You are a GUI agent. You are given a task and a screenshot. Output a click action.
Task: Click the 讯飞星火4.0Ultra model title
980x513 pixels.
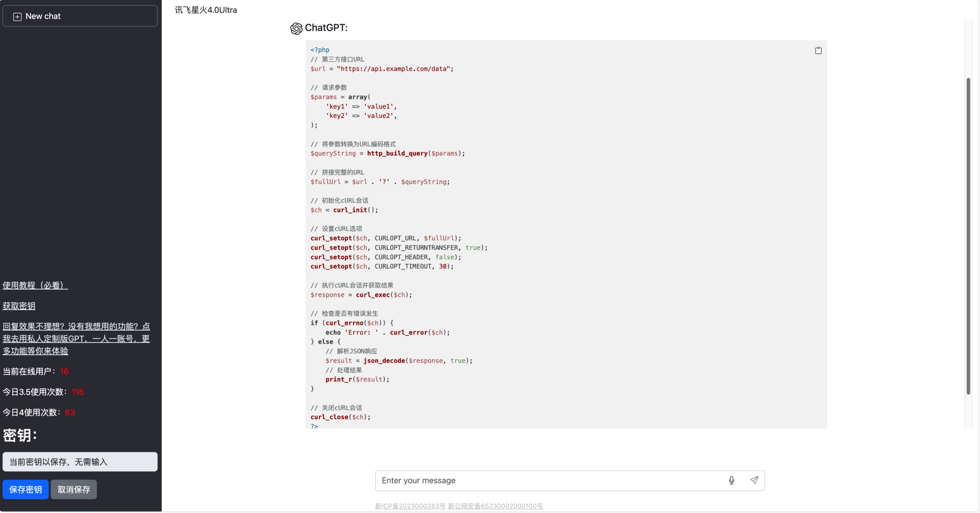pos(206,10)
